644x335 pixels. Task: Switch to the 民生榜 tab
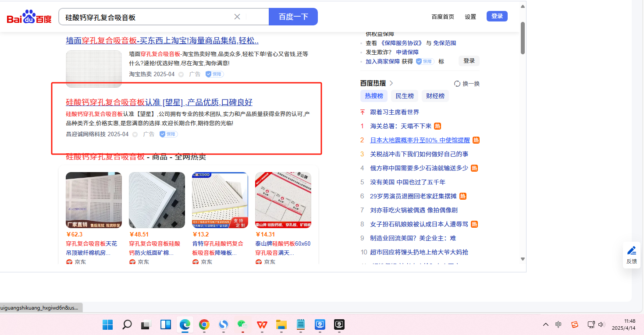[x=405, y=96]
